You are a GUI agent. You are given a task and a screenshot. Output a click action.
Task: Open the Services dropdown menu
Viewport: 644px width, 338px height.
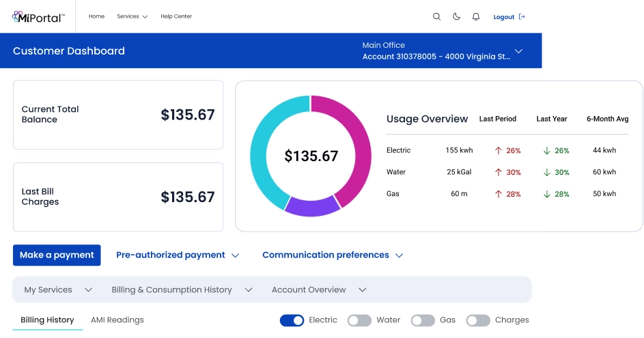click(x=132, y=16)
